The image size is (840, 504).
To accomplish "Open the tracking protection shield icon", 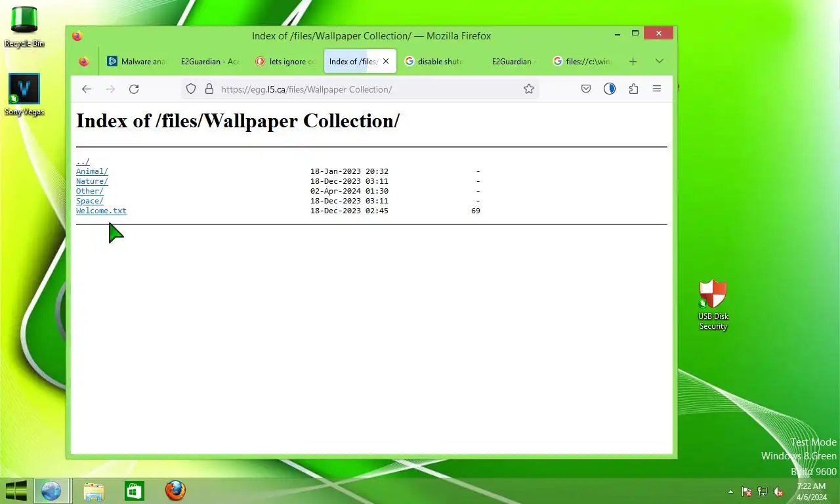I will [x=191, y=89].
